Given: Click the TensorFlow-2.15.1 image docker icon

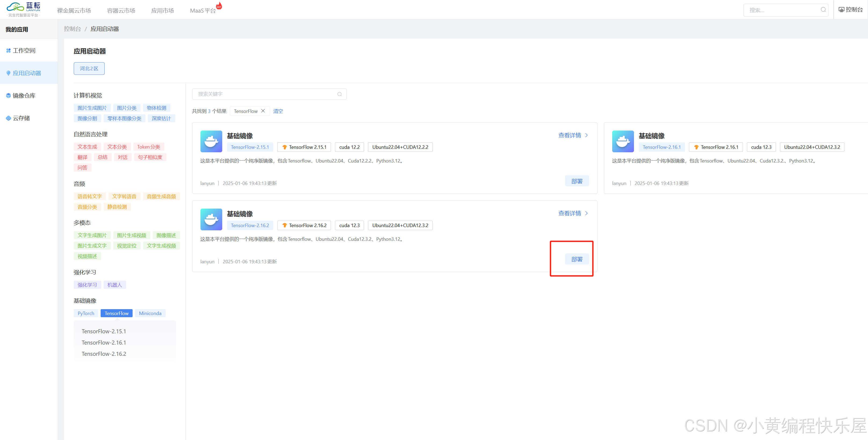Looking at the screenshot, I should pos(211,141).
